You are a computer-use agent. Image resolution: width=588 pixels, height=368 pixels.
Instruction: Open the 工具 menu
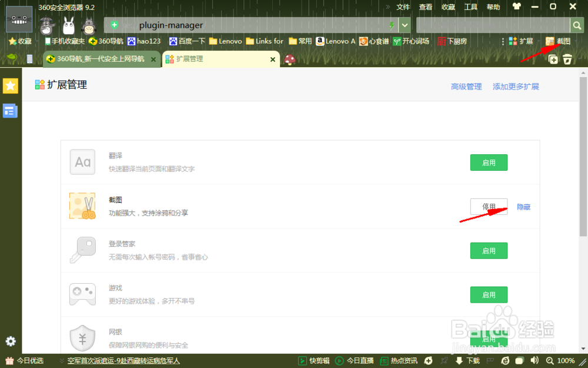(470, 7)
